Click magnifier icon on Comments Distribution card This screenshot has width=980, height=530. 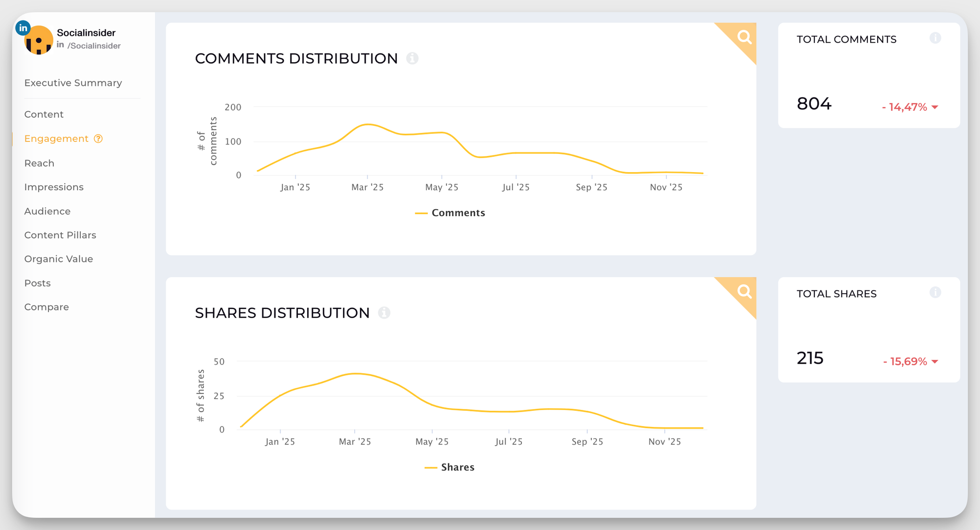(x=744, y=37)
